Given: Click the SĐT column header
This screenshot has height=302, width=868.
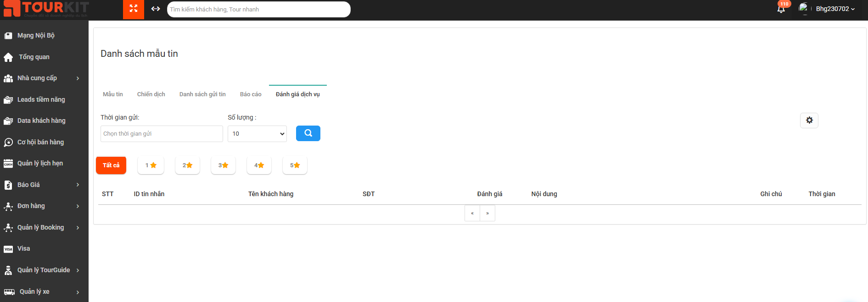Looking at the screenshot, I should click(x=369, y=194).
